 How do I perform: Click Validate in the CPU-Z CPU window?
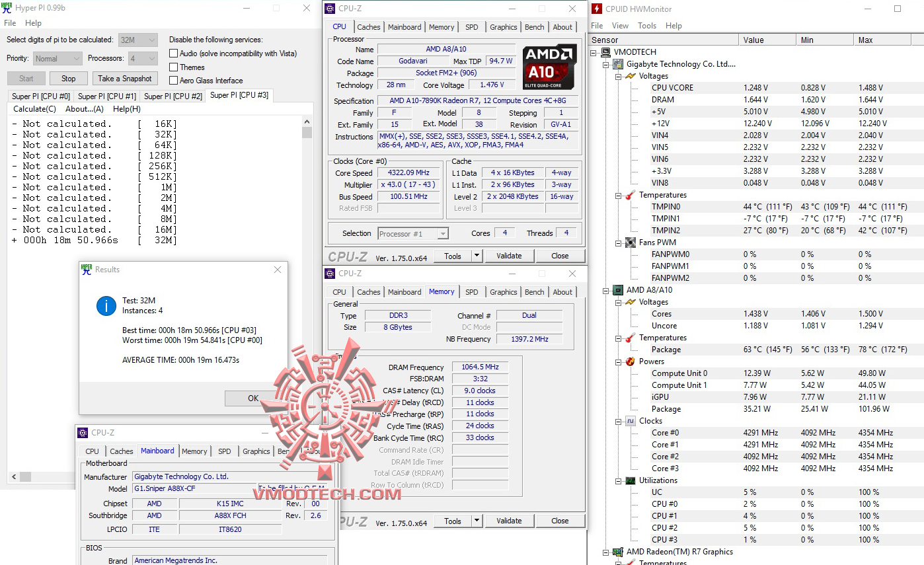point(509,256)
